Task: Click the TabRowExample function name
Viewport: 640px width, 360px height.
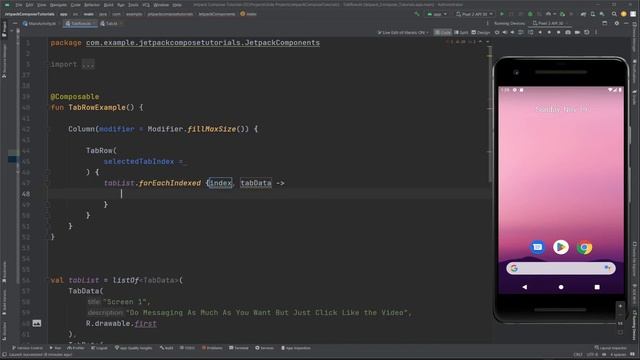Action: tap(97, 107)
